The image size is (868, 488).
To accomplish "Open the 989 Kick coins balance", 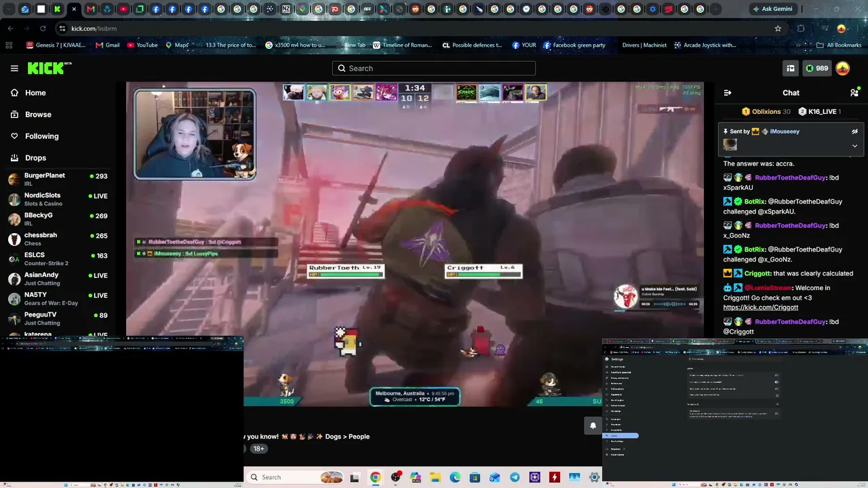I will 816,68.
